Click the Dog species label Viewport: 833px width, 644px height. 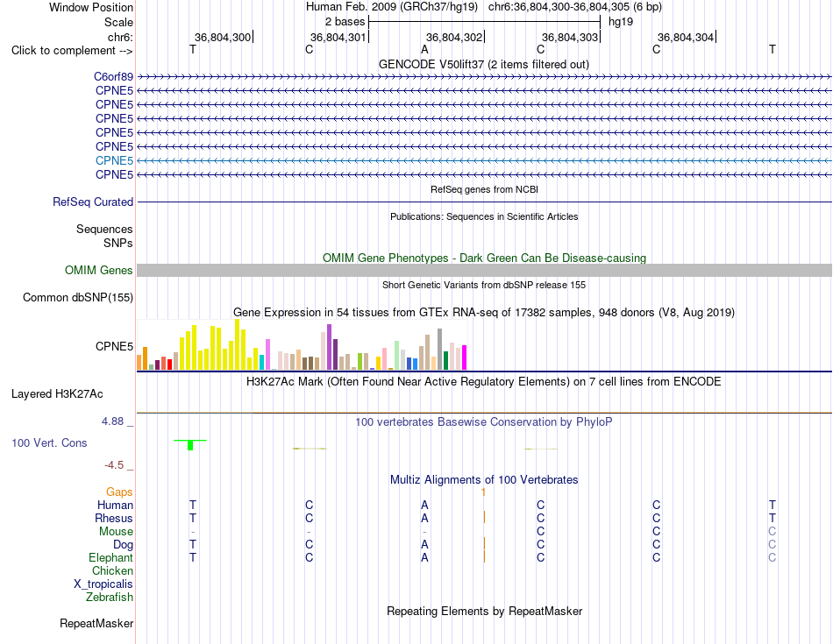click(124, 545)
